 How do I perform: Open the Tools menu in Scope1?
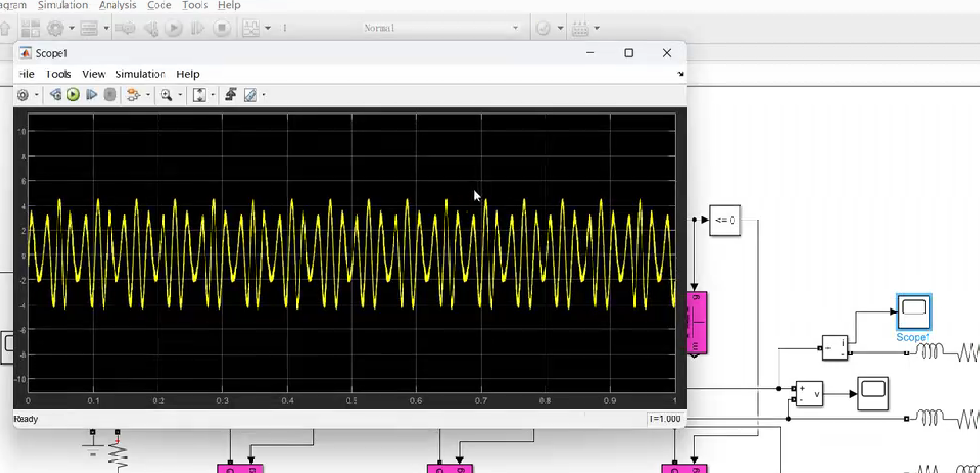pos(58,74)
